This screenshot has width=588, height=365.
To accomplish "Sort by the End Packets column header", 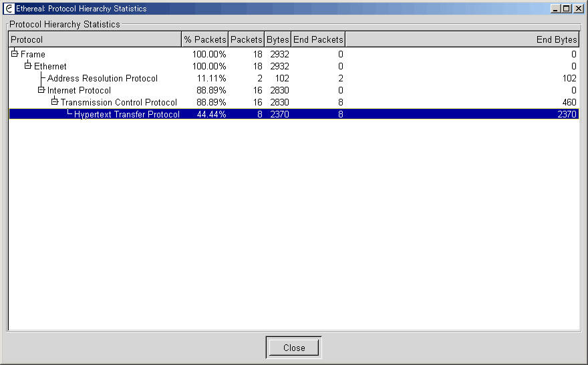I will [x=318, y=39].
